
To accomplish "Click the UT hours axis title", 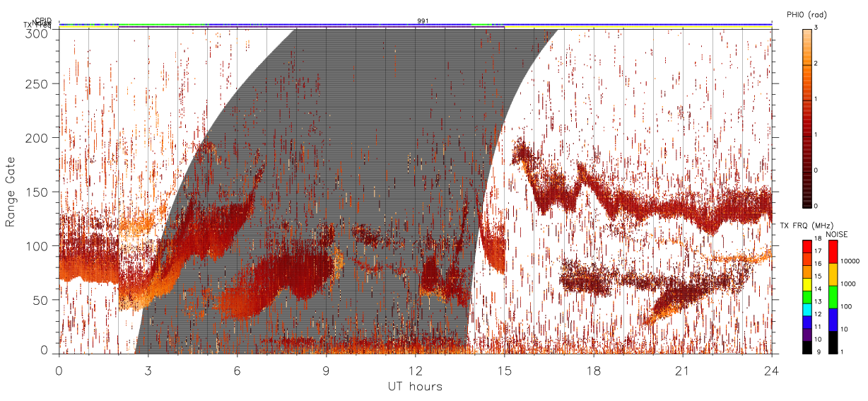I will (415, 387).
